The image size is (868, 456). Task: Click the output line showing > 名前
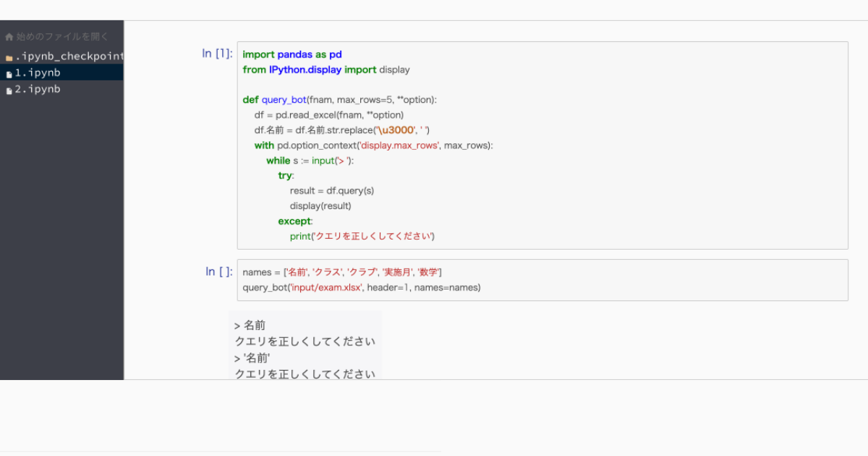pyautogui.click(x=250, y=325)
